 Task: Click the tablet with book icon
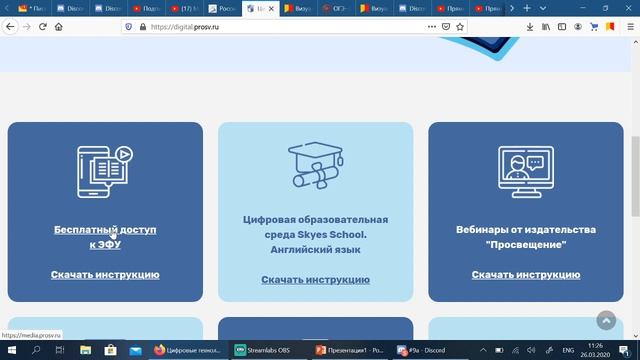tap(105, 172)
